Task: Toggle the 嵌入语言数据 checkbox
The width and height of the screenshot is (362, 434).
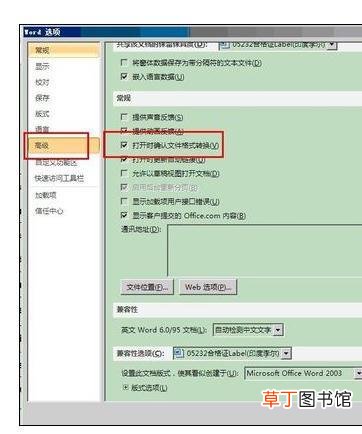Action: click(x=124, y=77)
